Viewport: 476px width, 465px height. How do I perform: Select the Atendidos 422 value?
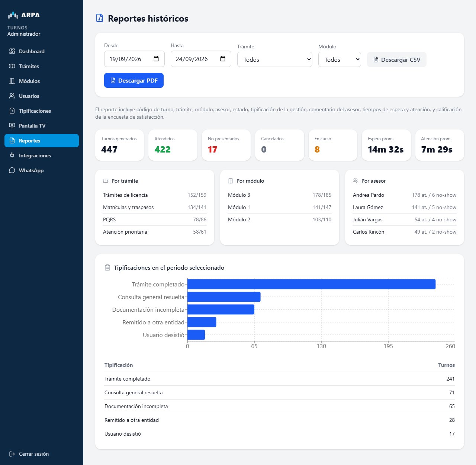[x=163, y=150]
